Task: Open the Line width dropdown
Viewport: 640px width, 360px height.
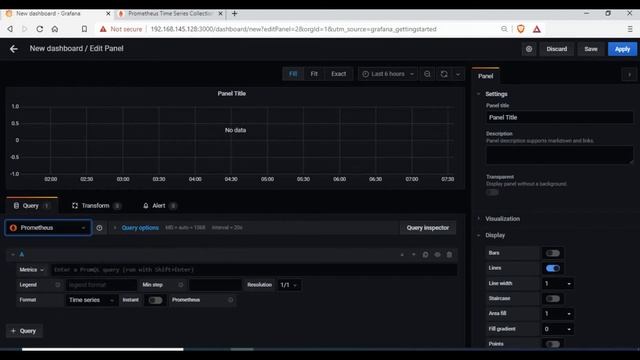Action: 558,283
